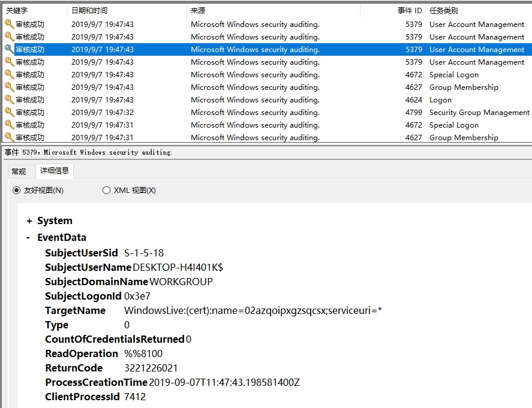Viewport: 532px width, 408px height.
Task: Click the TargetName WindowsLive value
Action: point(253,310)
